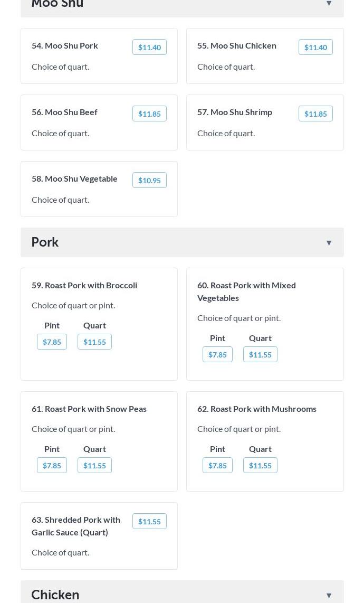
Task: Order Quart of Roast Pork with Mushrooms
Action: (x=260, y=466)
